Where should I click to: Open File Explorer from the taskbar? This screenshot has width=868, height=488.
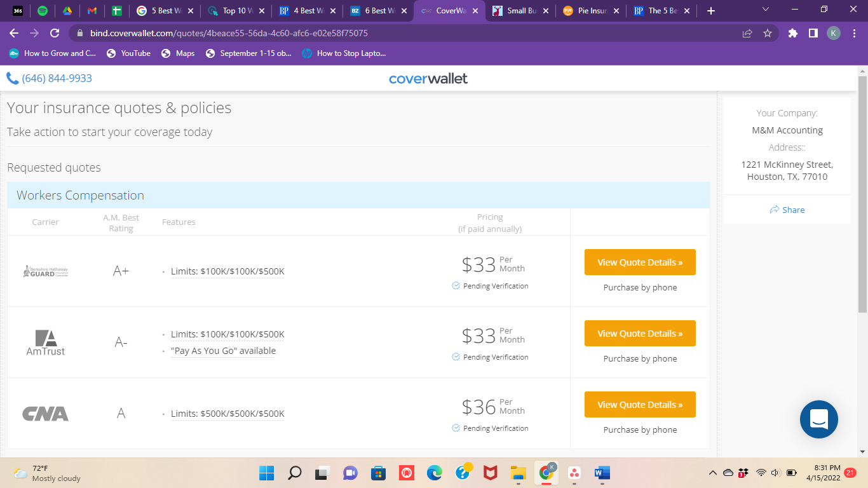point(518,473)
